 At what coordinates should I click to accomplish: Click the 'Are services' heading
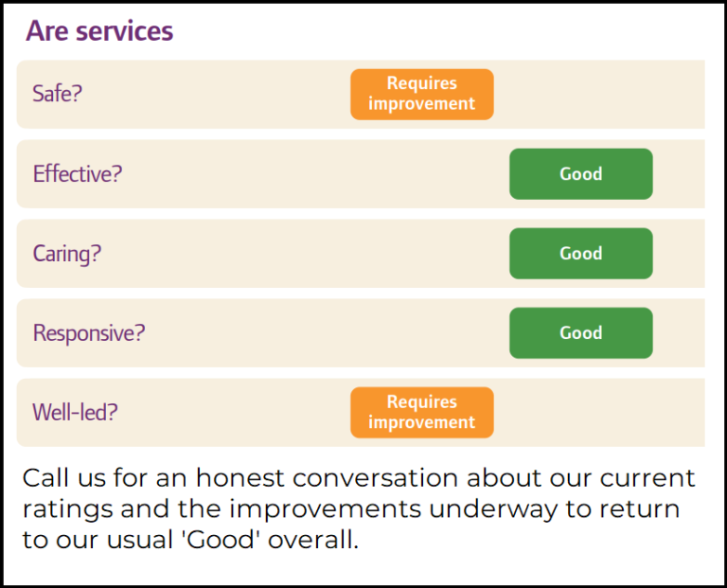99,30
